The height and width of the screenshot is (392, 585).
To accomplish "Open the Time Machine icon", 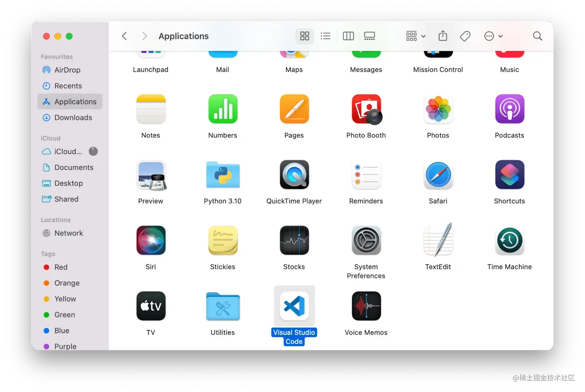I will pos(510,240).
